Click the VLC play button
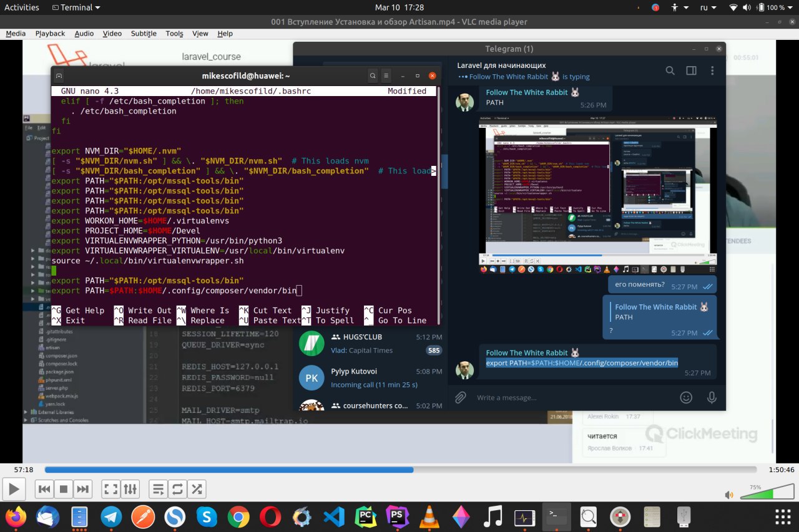Viewport: 799px width, 532px height. click(14, 489)
